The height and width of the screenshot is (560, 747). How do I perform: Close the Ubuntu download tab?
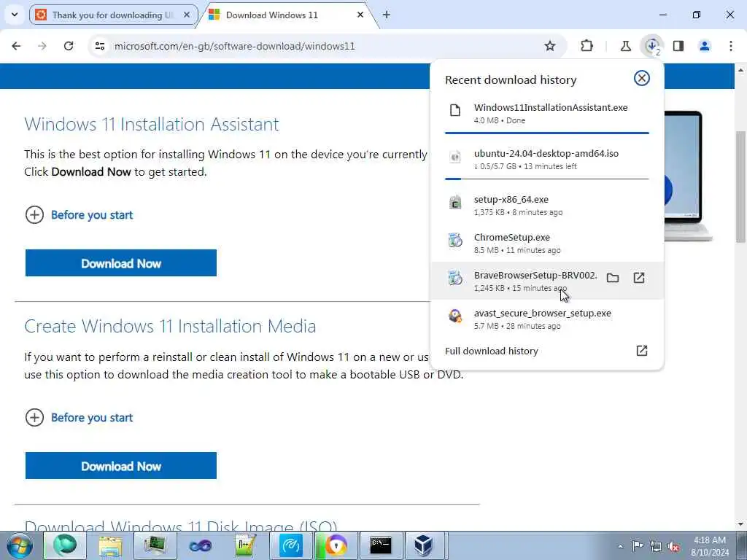click(x=187, y=15)
